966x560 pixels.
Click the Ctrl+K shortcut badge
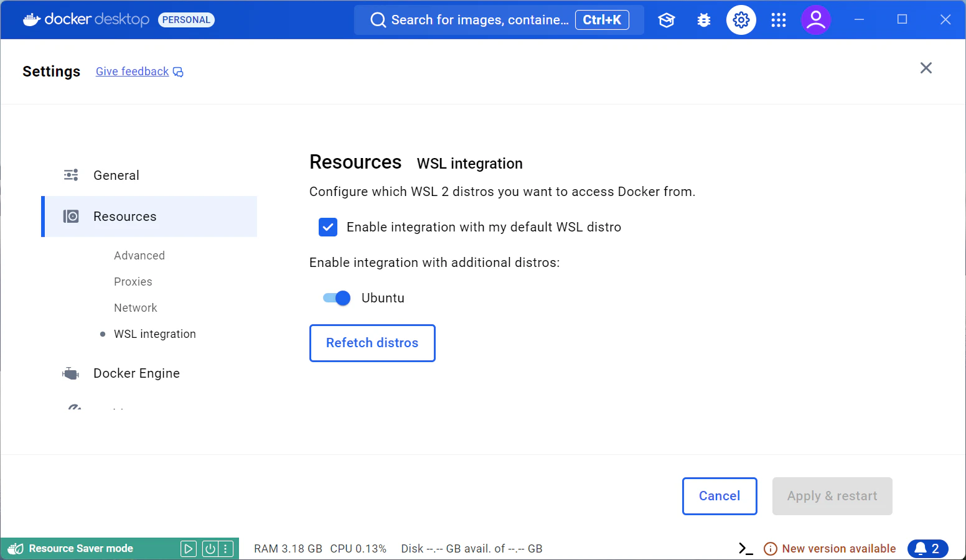click(x=602, y=20)
